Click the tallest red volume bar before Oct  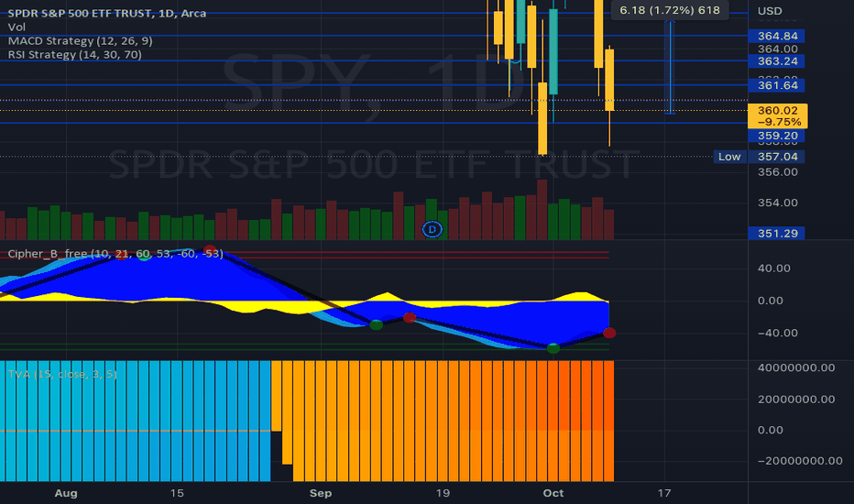[x=542, y=210]
